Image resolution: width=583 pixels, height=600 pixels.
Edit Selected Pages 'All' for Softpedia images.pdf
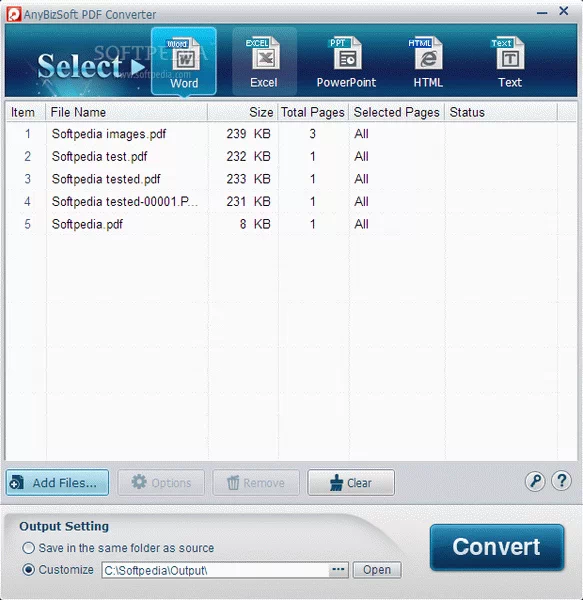coord(362,134)
